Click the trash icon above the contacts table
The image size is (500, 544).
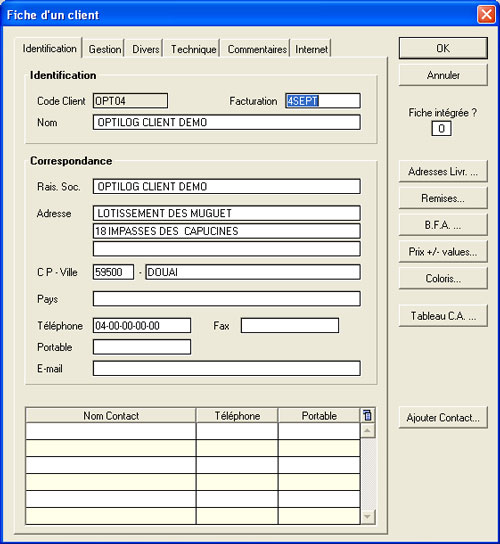(367, 415)
